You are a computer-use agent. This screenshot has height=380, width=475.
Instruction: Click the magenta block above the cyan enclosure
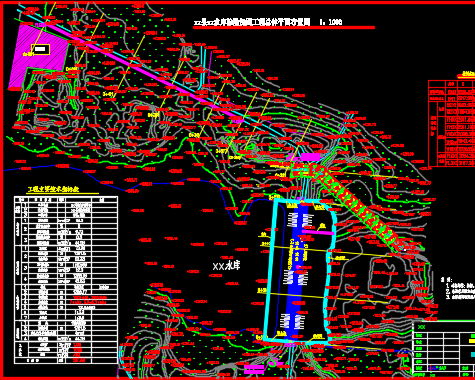coord(310,156)
